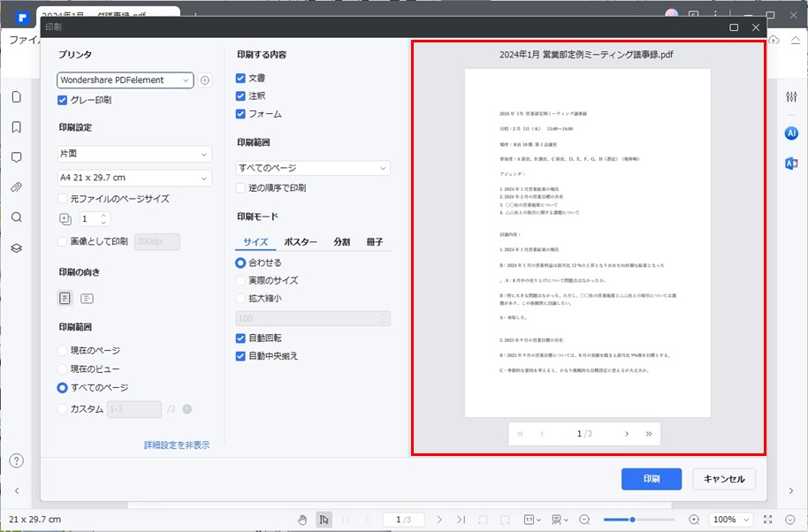The width and height of the screenshot is (808, 532).
Task: Open the 100% zoom dropdown in status bar
Action: (x=731, y=520)
